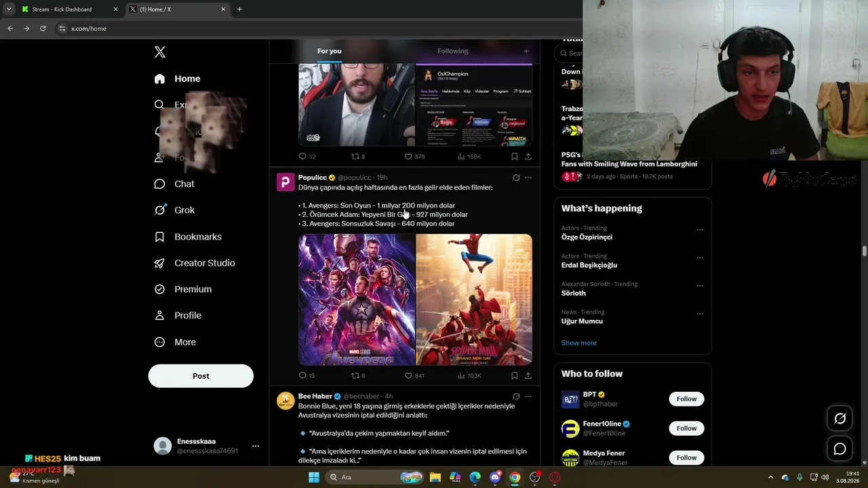Switch to the For you tab

(x=330, y=51)
